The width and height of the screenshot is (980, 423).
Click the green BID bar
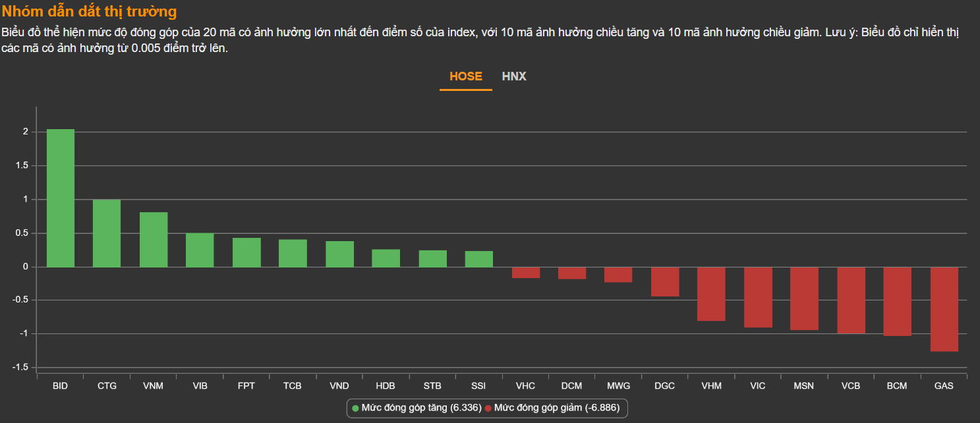(61, 198)
